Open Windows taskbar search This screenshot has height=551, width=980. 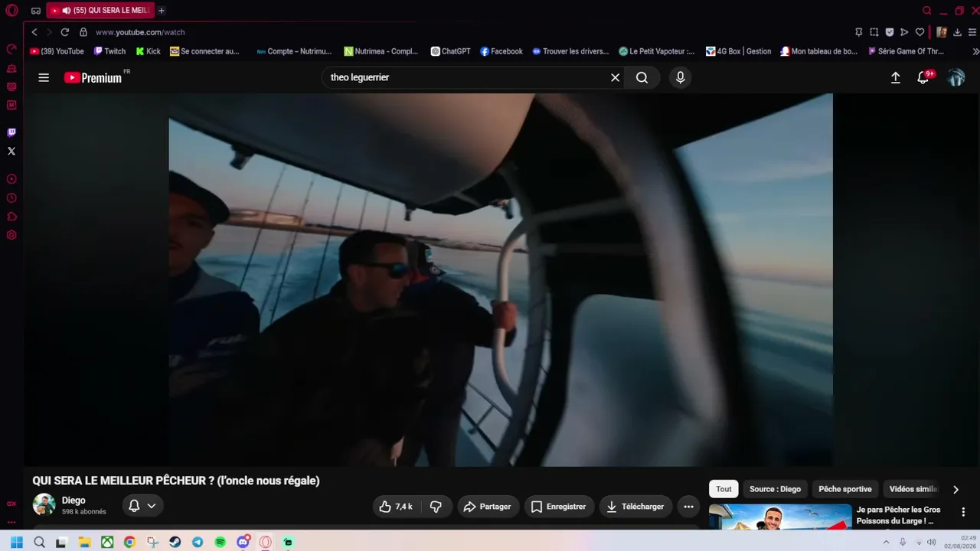39,542
